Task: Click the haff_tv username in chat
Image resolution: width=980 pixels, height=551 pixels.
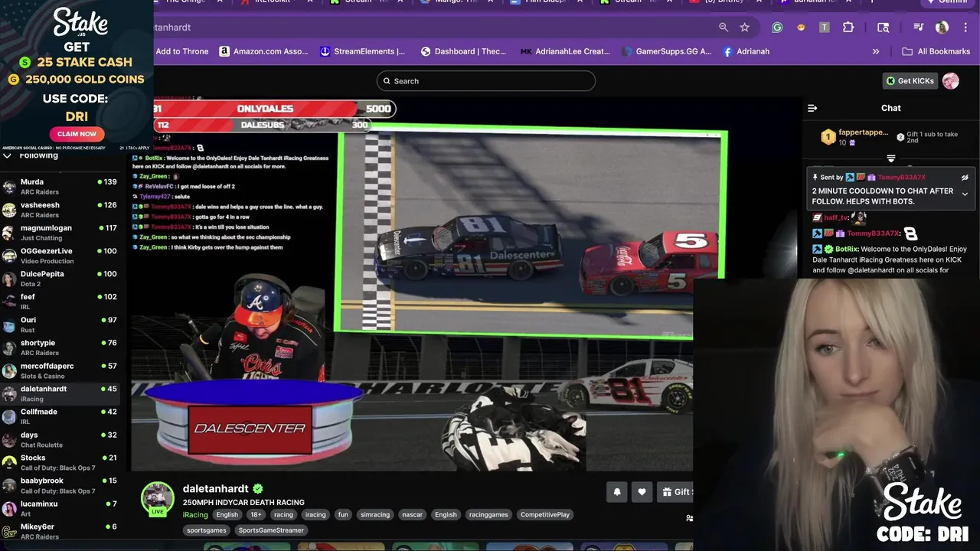Action: (836, 217)
